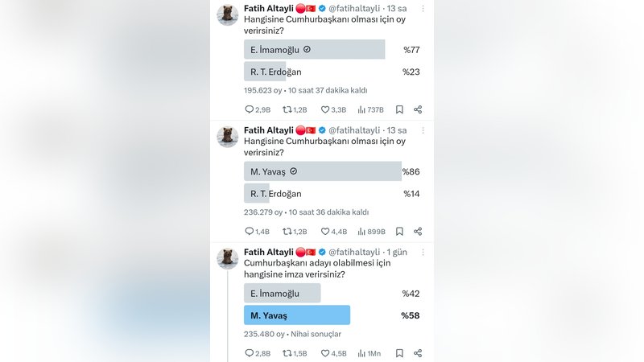Like the tweet with 4,5B likes
This screenshot has width=644, height=362.
(325, 353)
